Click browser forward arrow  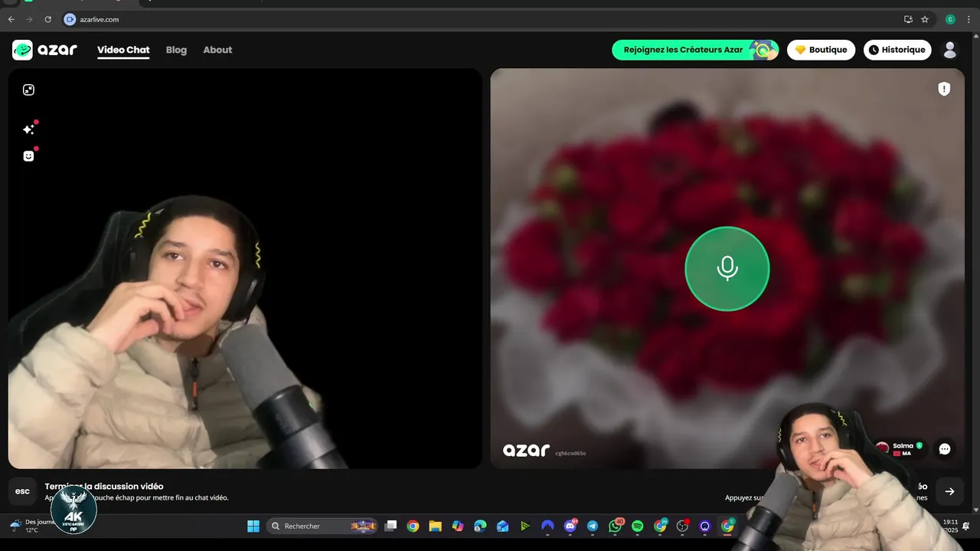click(x=29, y=19)
